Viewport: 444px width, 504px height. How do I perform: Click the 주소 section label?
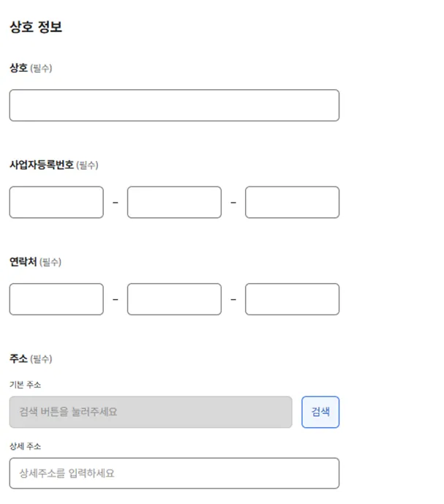pos(18,358)
